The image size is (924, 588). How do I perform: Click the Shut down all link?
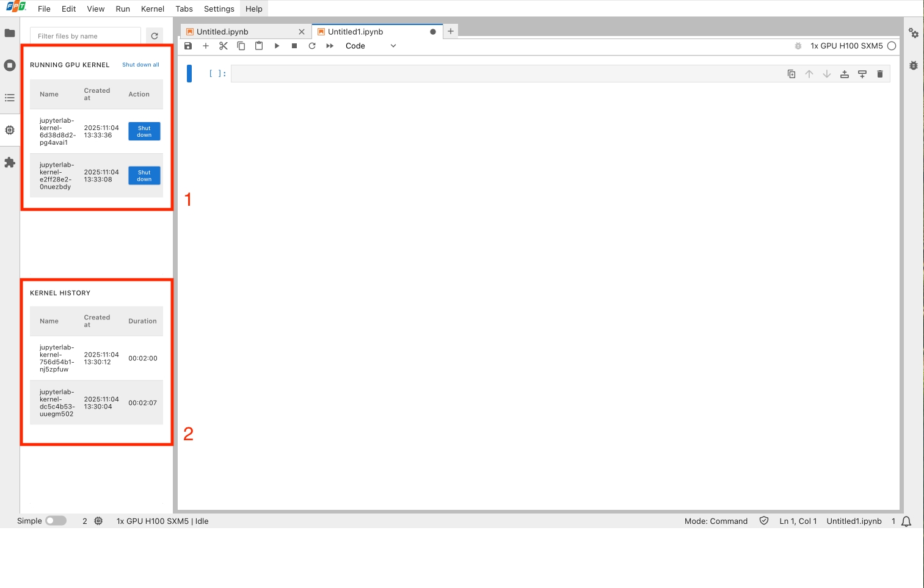140,65
